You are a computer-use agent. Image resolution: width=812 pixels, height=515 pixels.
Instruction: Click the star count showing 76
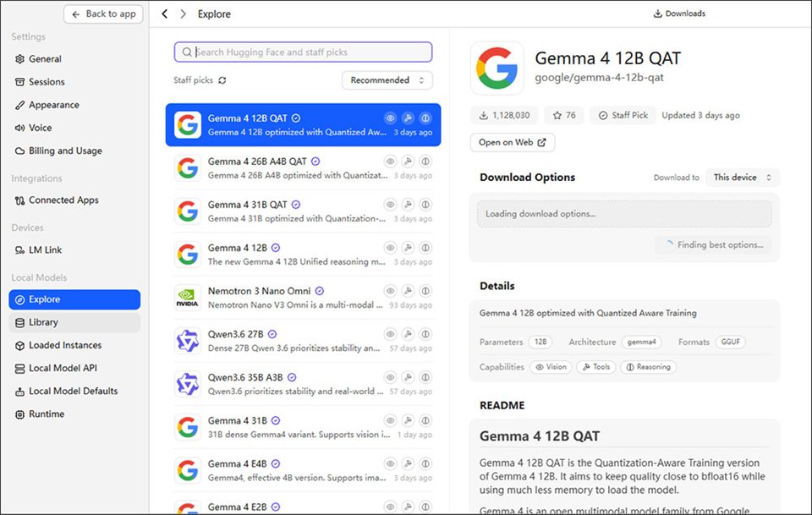coord(564,115)
